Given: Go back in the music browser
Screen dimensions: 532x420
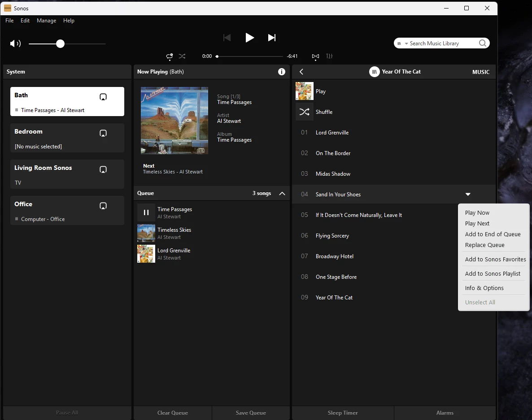Looking at the screenshot, I should coord(301,72).
